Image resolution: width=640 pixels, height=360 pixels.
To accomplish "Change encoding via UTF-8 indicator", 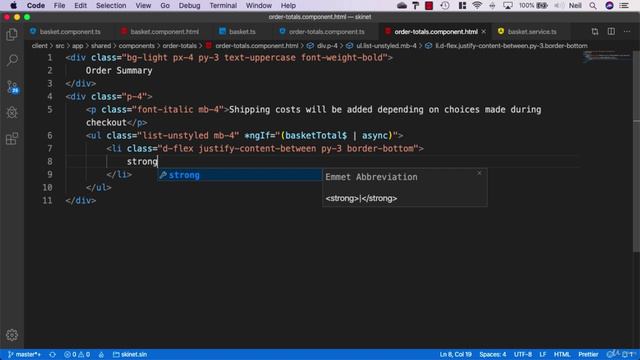I will [x=522, y=354].
